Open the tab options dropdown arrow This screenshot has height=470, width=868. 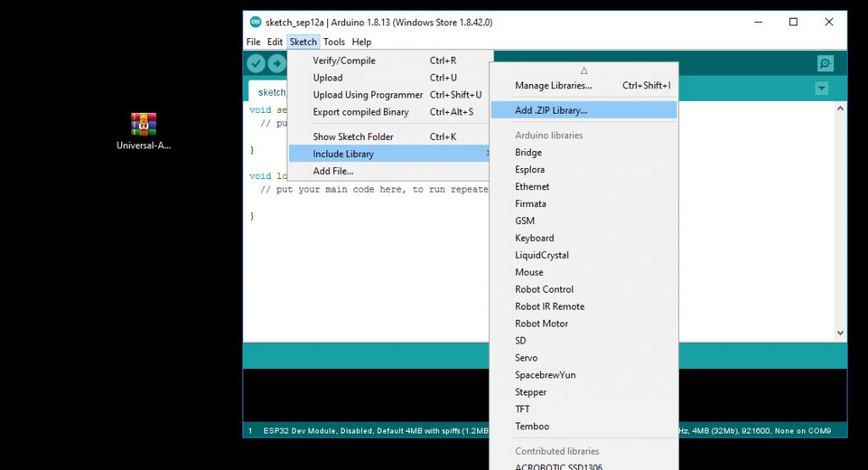(821, 88)
